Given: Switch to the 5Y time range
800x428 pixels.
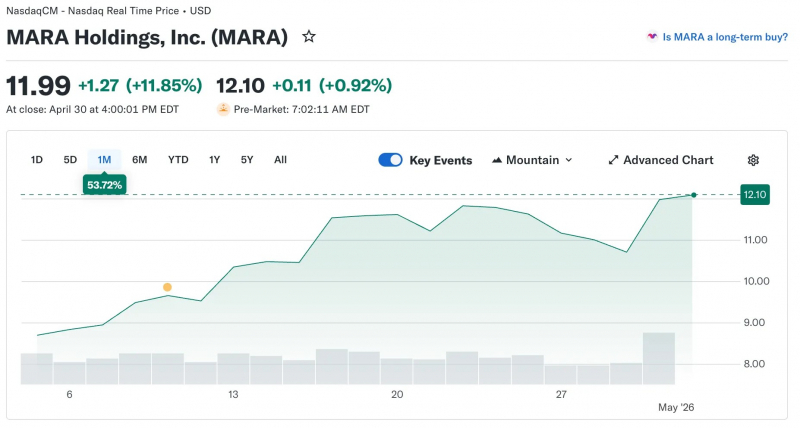Looking at the screenshot, I should [x=247, y=160].
